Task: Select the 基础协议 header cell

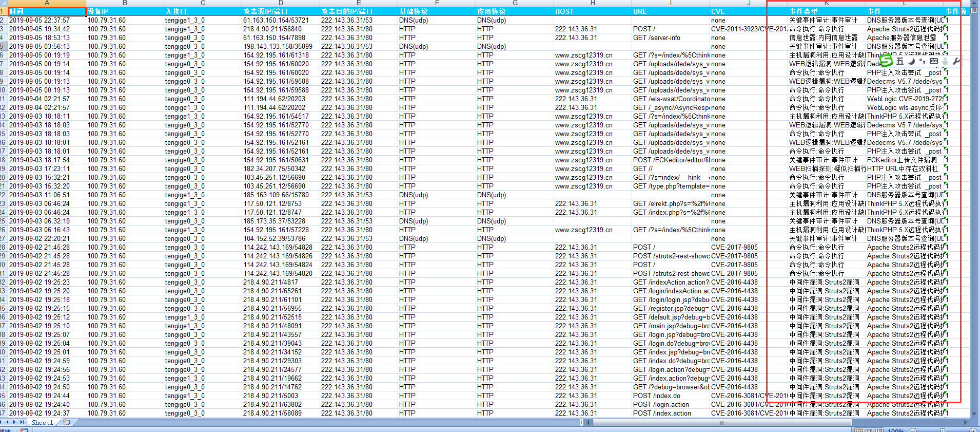Action: [437, 11]
